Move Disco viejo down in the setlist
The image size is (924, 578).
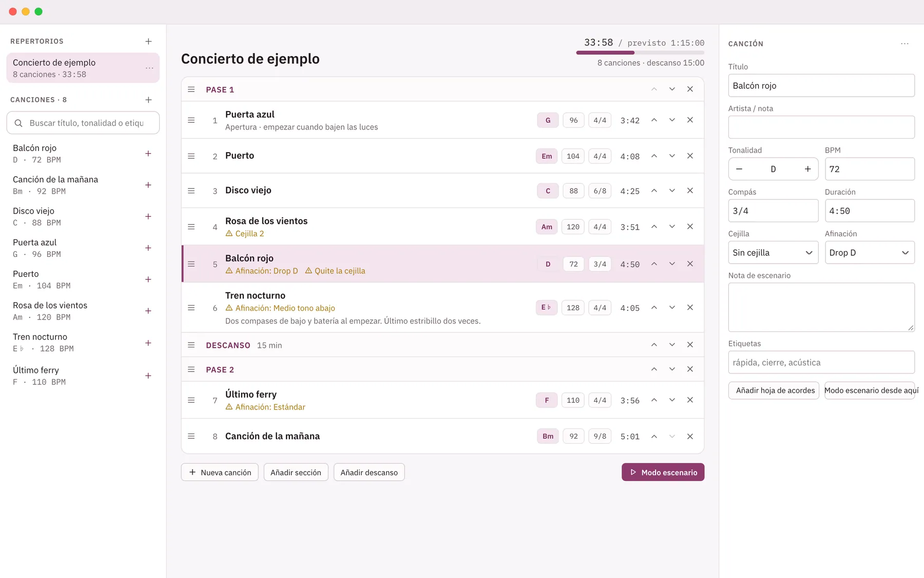click(x=672, y=191)
